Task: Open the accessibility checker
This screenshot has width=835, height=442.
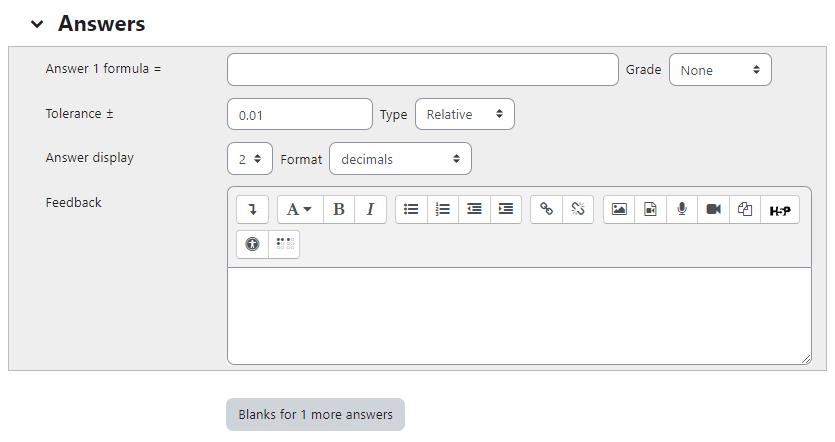Action: click(x=252, y=244)
